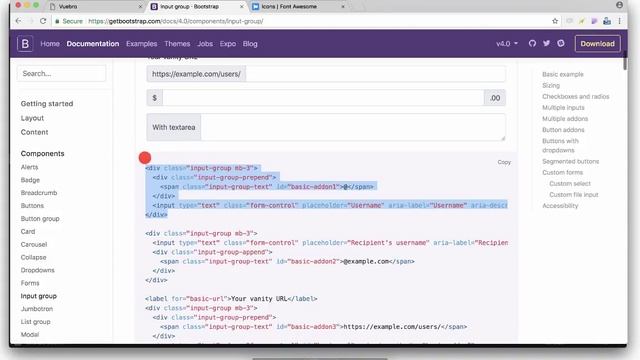Screen dimensions: 640x360
Task: Open Expo in the navbar
Action: click(x=228, y=44)
